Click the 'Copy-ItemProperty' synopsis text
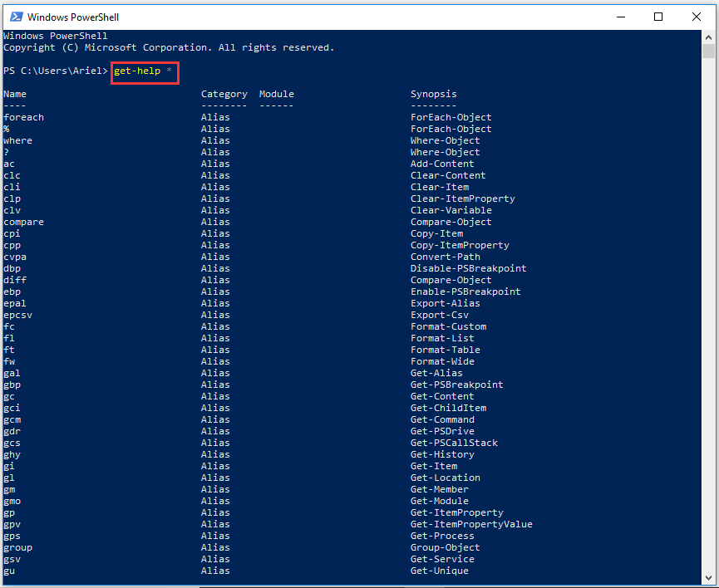Viewport: 719px width, 588px height. click(x=460, y=245)
